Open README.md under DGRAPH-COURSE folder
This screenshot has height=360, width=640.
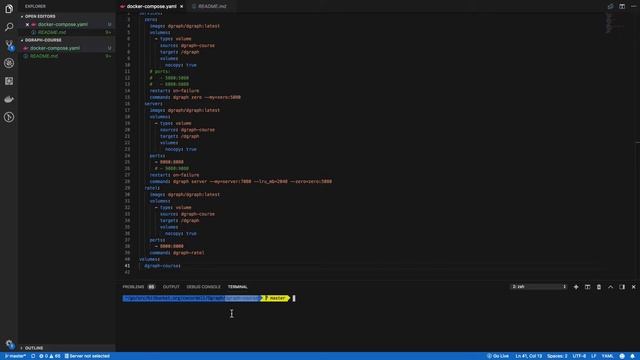44,56
